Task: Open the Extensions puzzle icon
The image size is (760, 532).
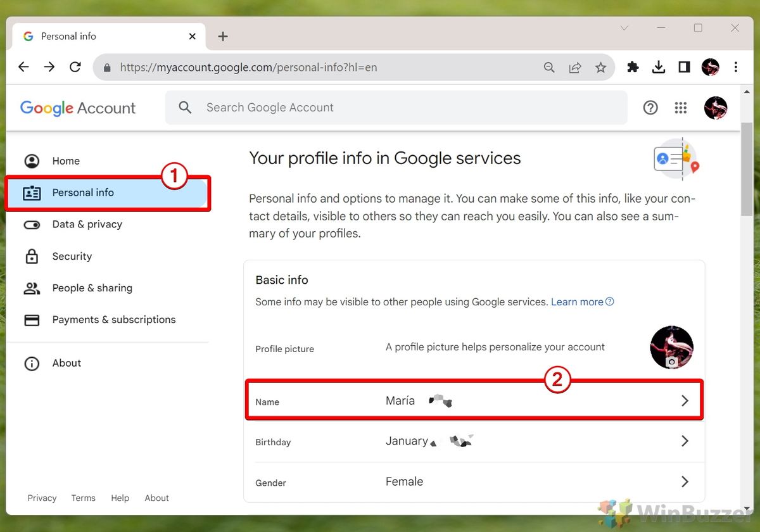Action: (633, 67)
